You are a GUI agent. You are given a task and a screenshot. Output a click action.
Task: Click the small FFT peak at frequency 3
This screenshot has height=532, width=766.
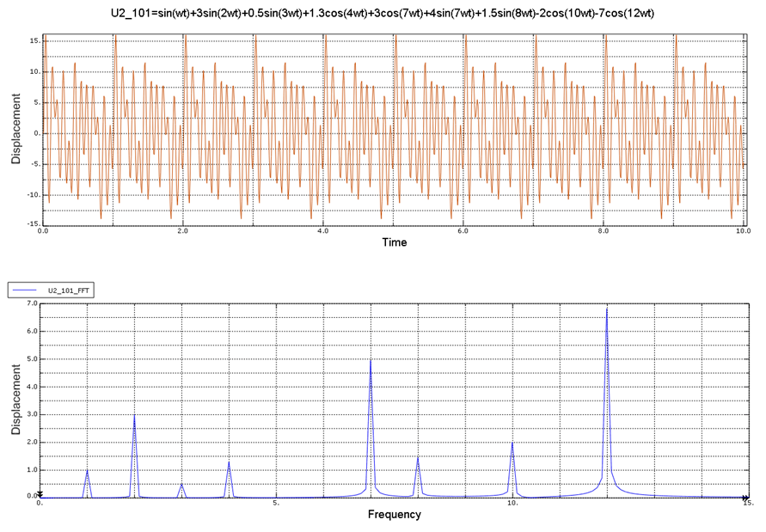[x=181, y=485]
